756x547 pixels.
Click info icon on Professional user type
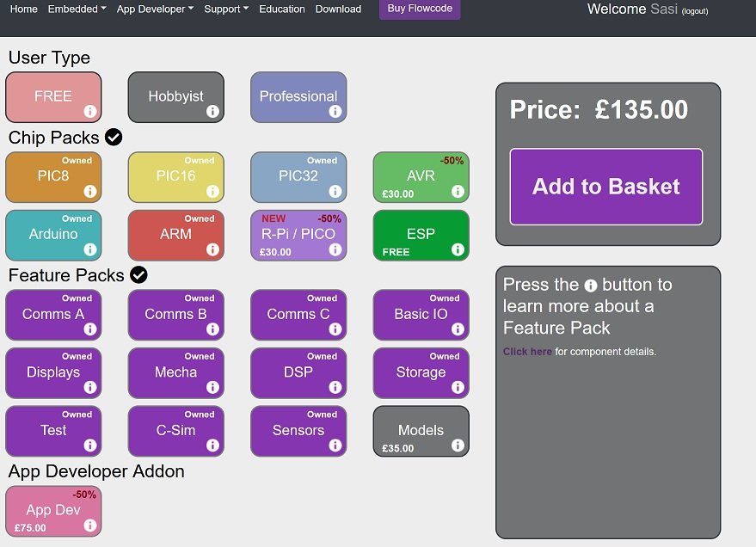[x=335, y=112]
